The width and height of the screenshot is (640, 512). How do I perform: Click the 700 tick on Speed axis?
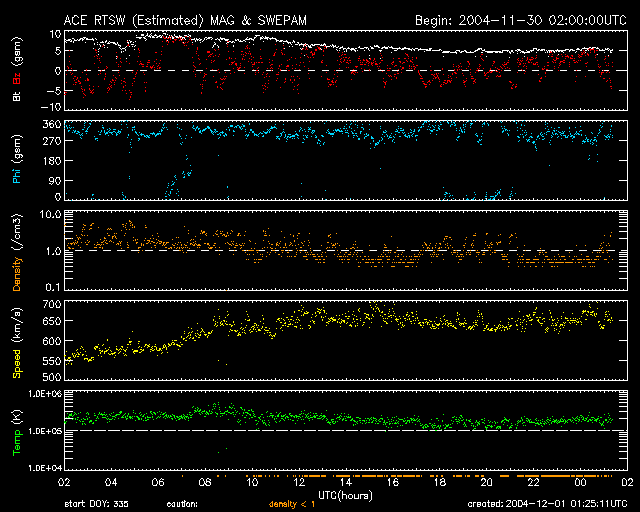[x=50, y=304]
